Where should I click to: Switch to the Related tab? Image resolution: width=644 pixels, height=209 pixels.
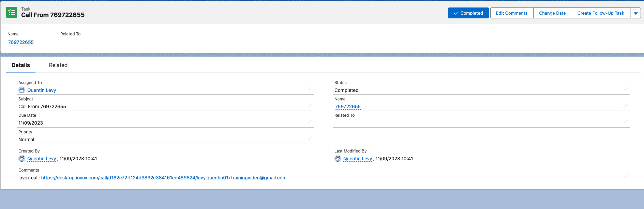coord(58,65)
